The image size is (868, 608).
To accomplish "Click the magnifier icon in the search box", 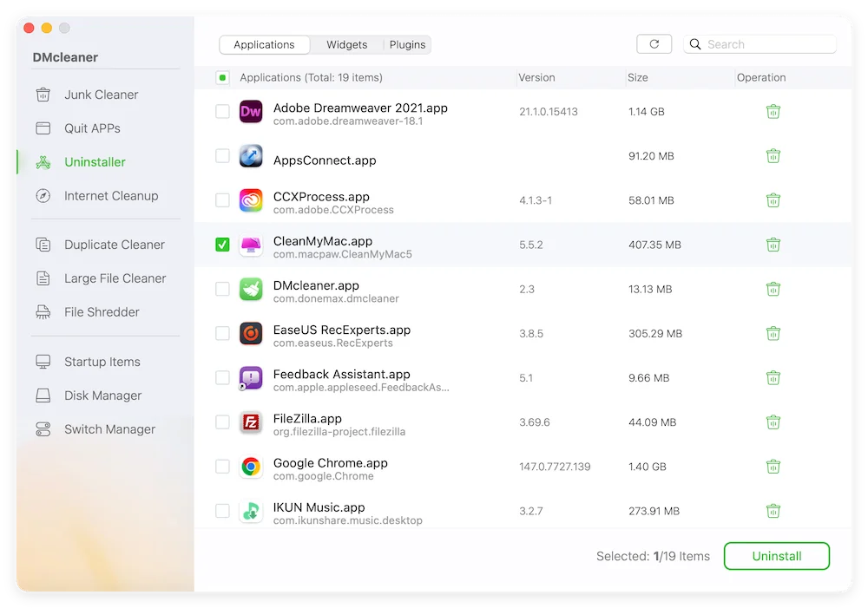I will point(695,44).
